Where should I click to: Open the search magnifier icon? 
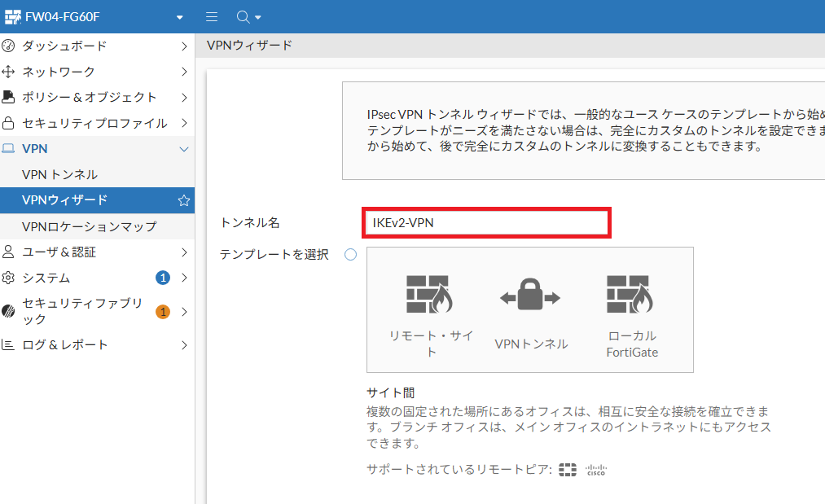click(243, 17)
